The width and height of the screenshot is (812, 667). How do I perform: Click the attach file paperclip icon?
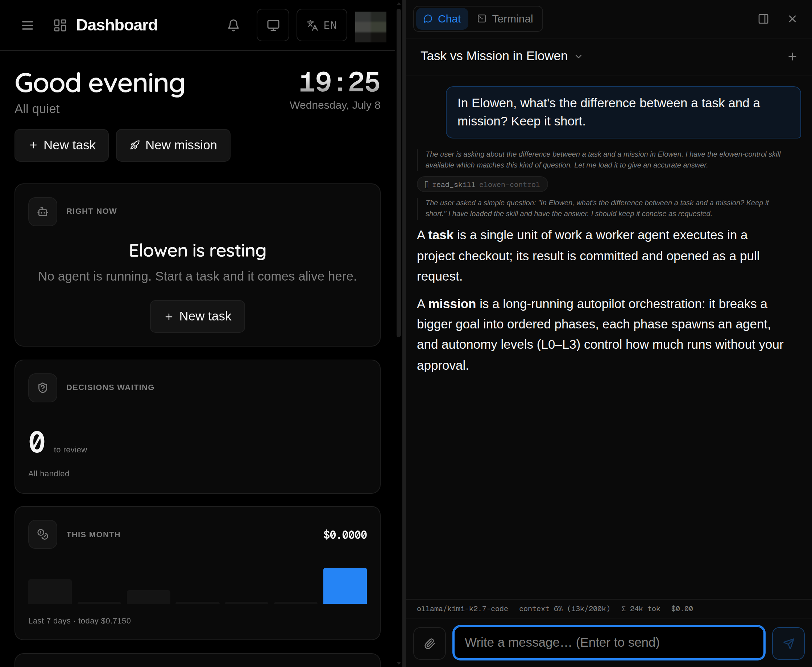click(x=430, y=643)
